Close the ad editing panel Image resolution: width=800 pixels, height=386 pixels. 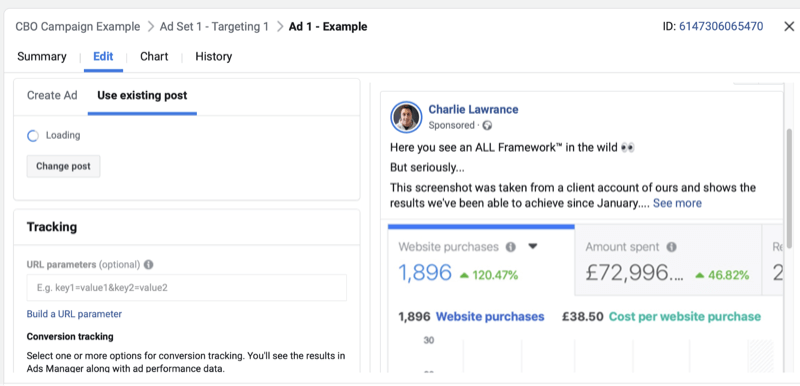(x=789, y=27)
